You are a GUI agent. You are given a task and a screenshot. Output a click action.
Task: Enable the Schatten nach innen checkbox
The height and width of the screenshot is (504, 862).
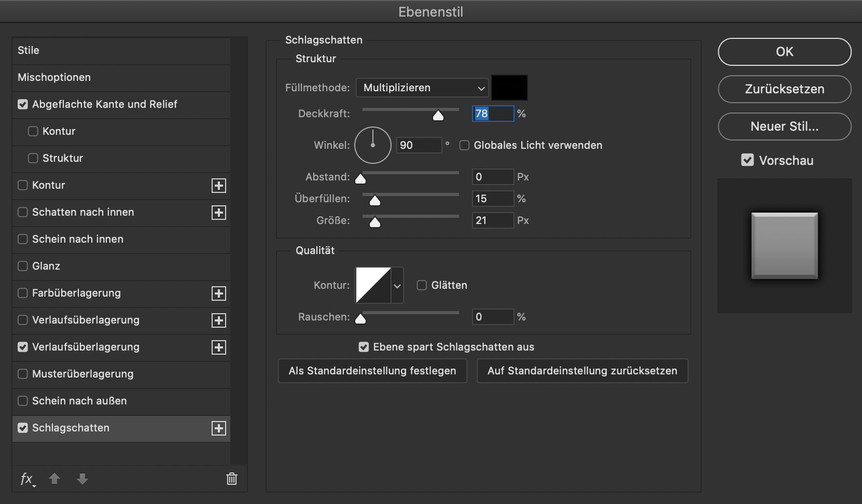tap(23, 212)
